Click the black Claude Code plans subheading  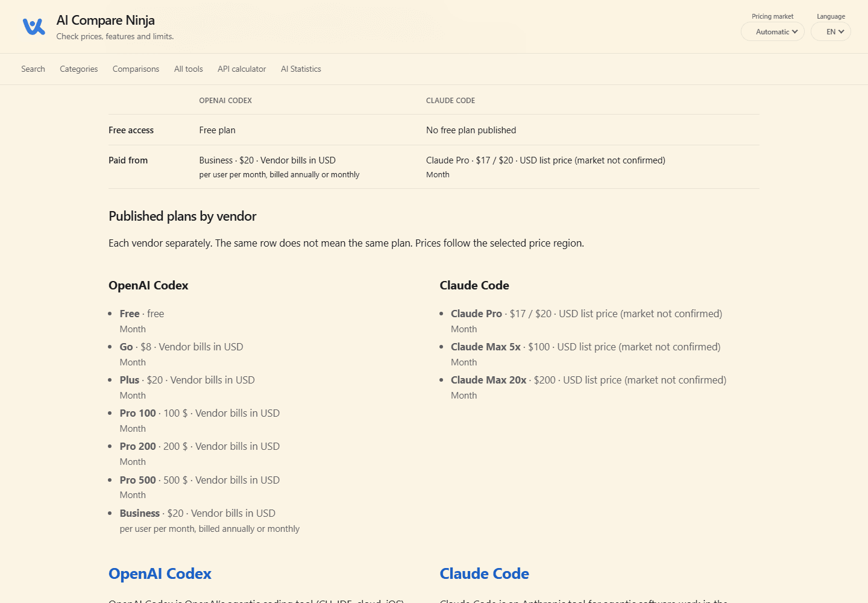[x=474, y=285]
